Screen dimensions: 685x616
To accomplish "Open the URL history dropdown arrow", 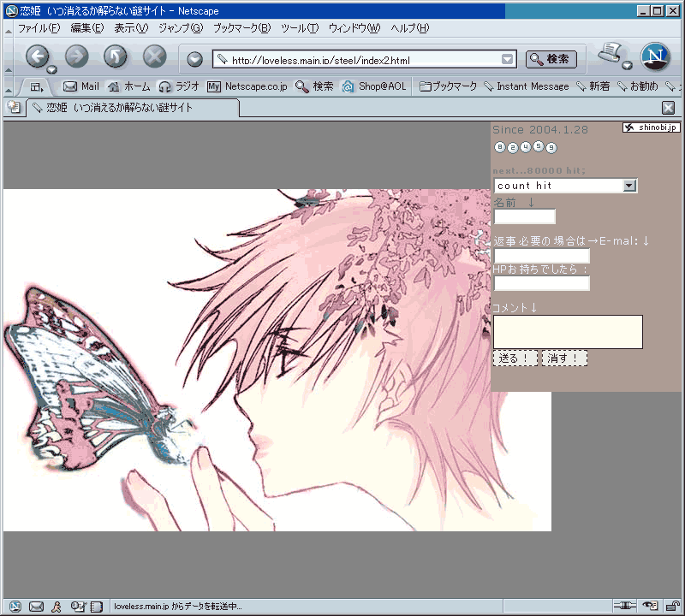I will tap(507, 59).
